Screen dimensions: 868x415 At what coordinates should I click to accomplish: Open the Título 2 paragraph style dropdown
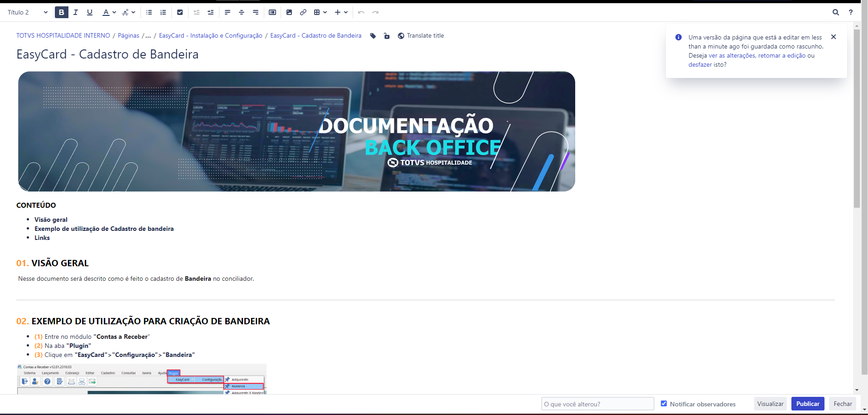pos(27,12)
